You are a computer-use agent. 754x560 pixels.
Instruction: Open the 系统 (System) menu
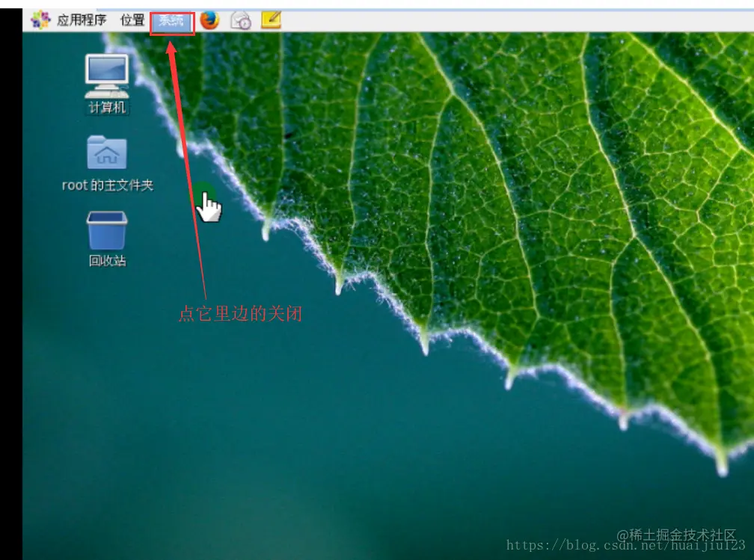click(x=172, y=21)
